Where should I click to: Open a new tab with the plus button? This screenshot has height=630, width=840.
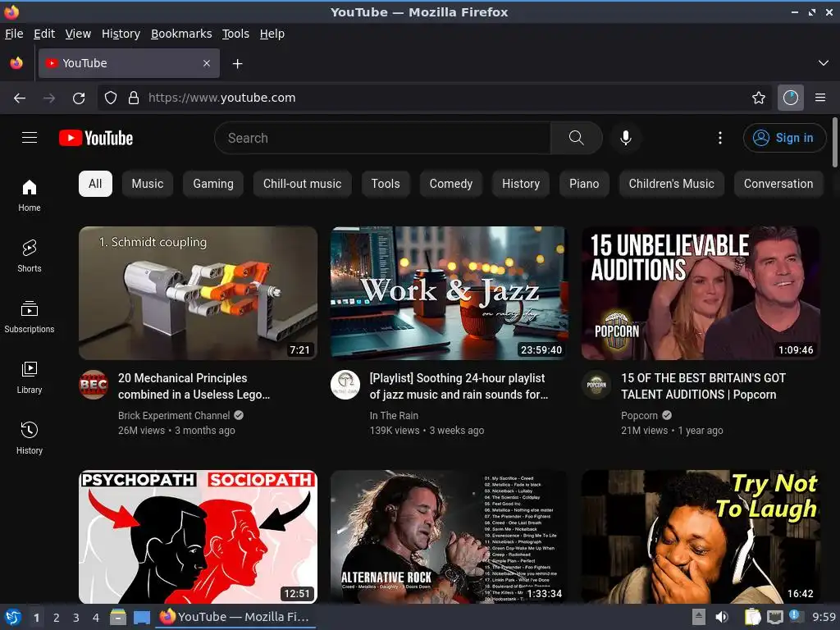tap(237, 64)
